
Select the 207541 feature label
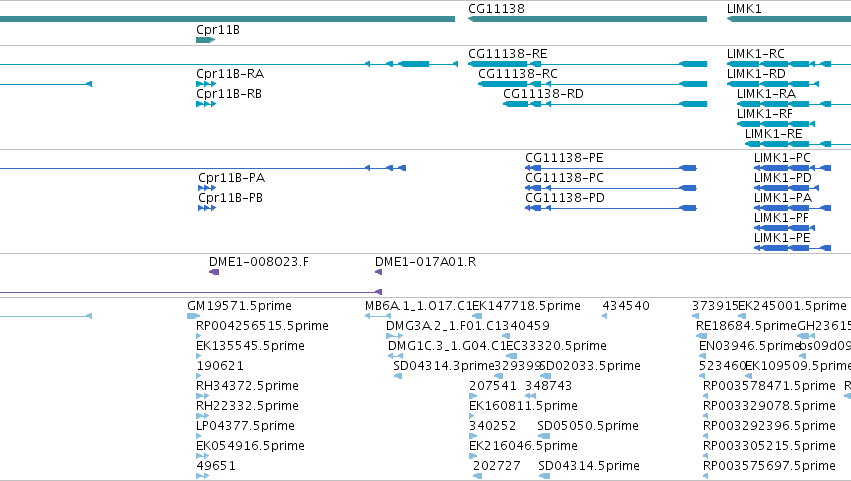(493, 387)
